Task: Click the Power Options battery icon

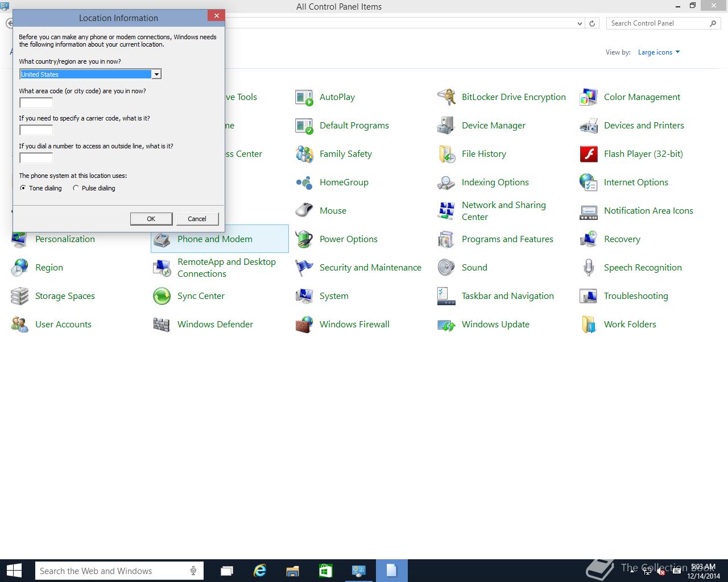Action: (x=304, y=239)
